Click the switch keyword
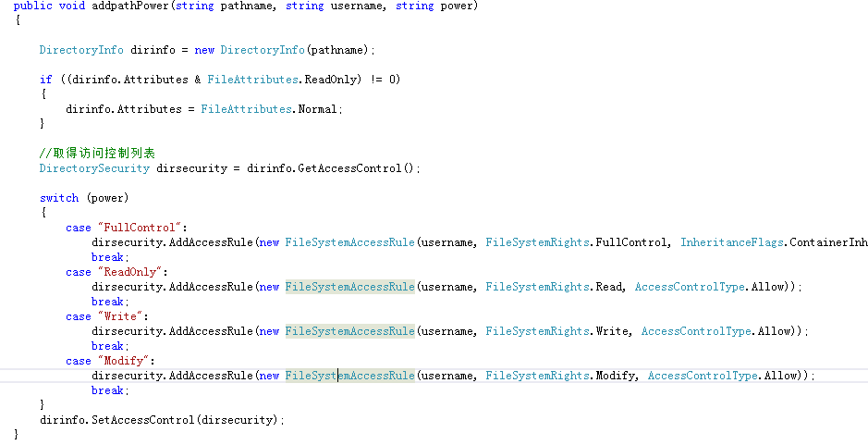The height and width of the screenshot is (445, 868). point(58,198)
